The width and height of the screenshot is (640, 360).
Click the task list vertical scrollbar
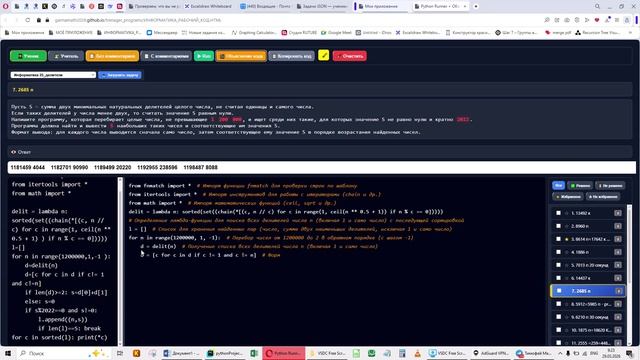click(x=629, y=245)
